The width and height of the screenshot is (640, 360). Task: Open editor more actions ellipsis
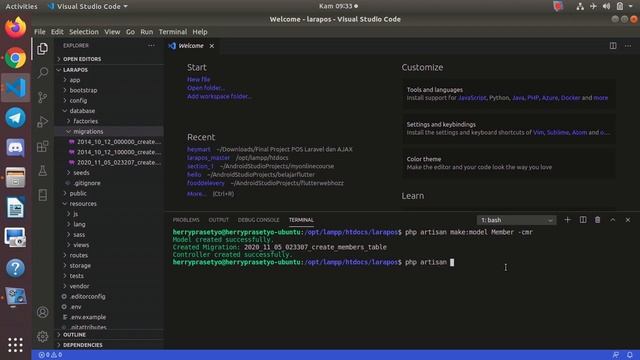[x=628, y=46]
